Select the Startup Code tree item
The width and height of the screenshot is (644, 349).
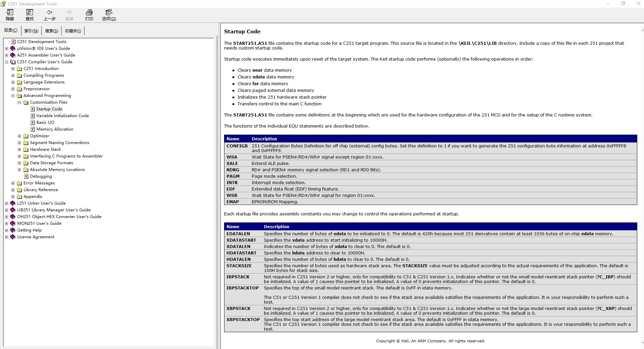(49, 109)
